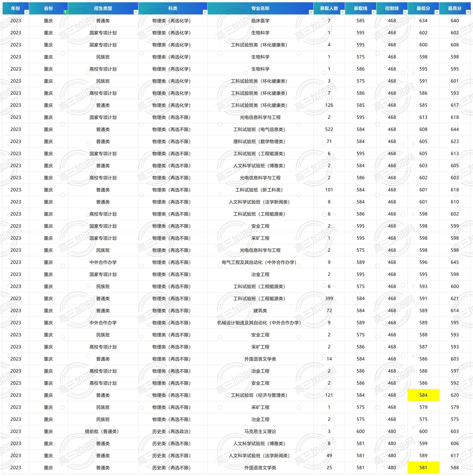The width and height of the screenshot is (473, 476).
Task: Select the 马克思主义理论 major cell
Action: (260, 431)
